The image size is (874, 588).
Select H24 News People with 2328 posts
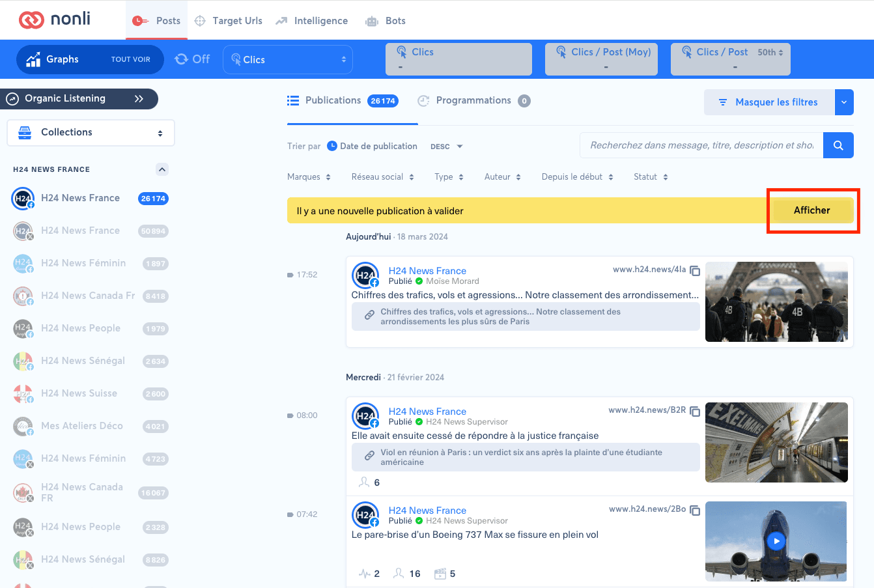pyautogui.click(x=91, y=527)
